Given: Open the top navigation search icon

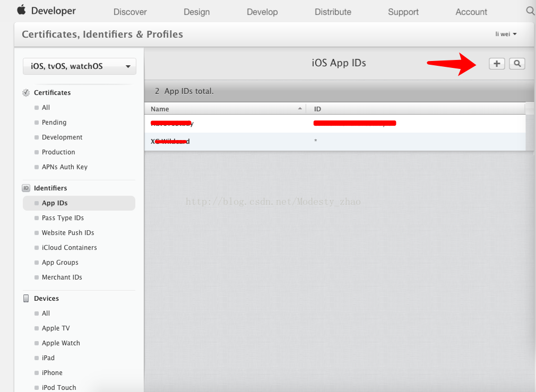Looking at the screenshot, I should coord(530,11).
